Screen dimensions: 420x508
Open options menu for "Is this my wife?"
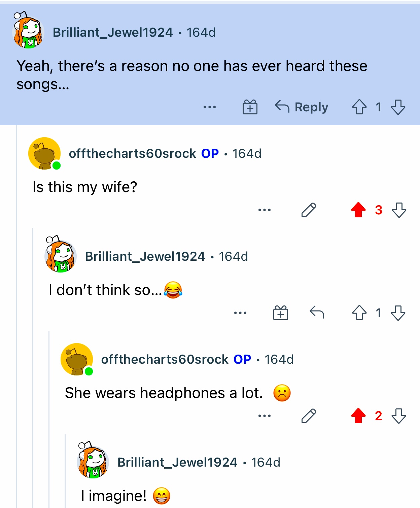point(265,210)
